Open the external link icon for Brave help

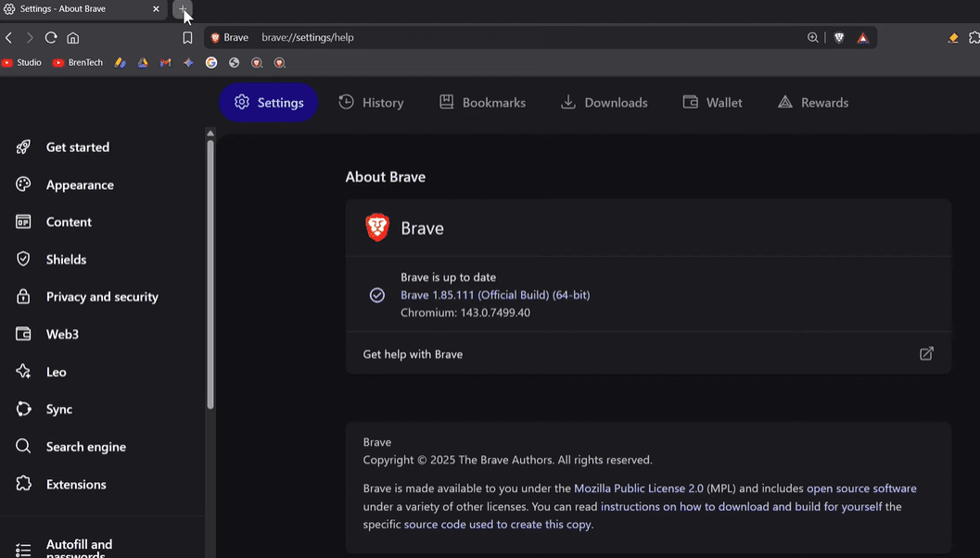click(926, 354)
